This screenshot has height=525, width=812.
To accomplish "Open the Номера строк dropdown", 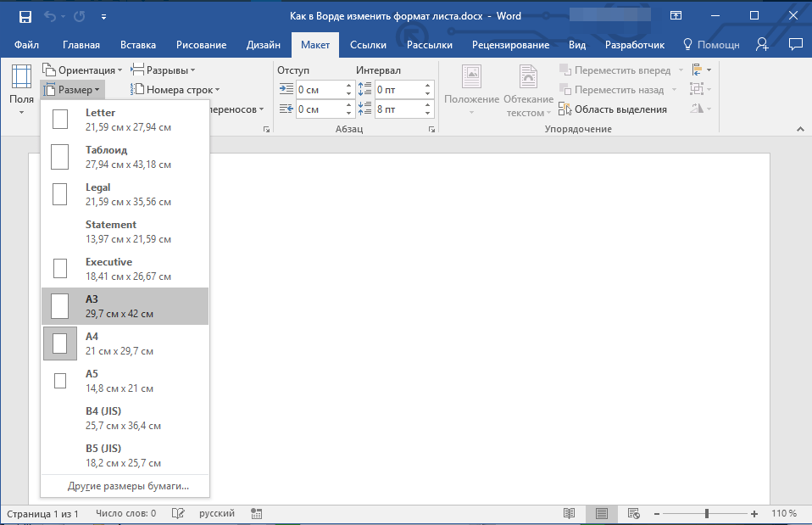I will [175, 90].
